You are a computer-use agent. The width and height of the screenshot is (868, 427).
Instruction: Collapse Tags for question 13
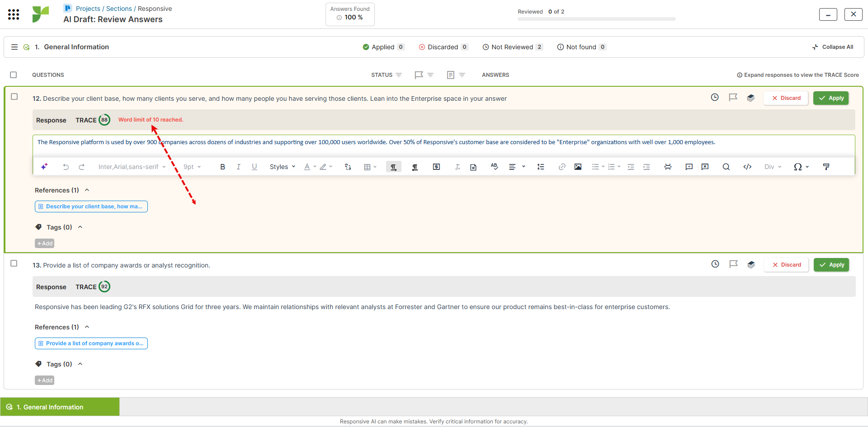click(80, 364)
